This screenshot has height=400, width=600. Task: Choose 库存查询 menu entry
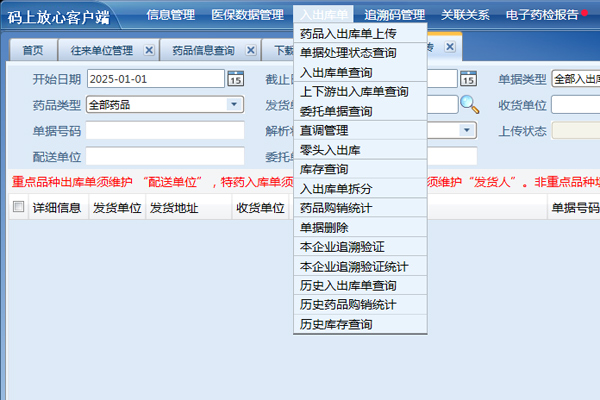(324, 169)
